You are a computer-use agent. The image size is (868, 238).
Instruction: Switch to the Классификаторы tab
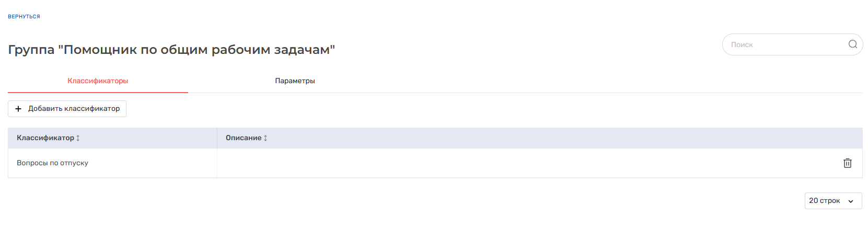pyautogui.click(x=98, y=81)
